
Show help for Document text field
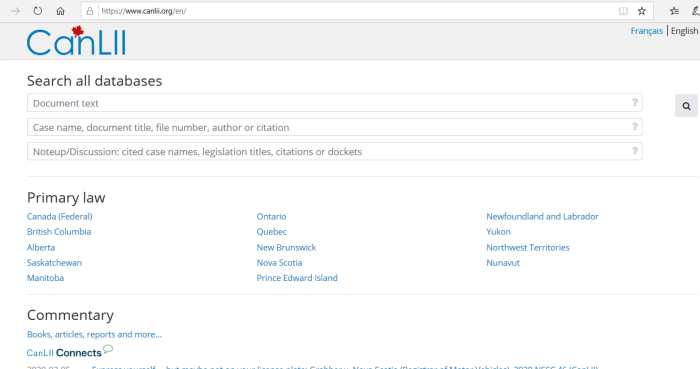point(634,103)
